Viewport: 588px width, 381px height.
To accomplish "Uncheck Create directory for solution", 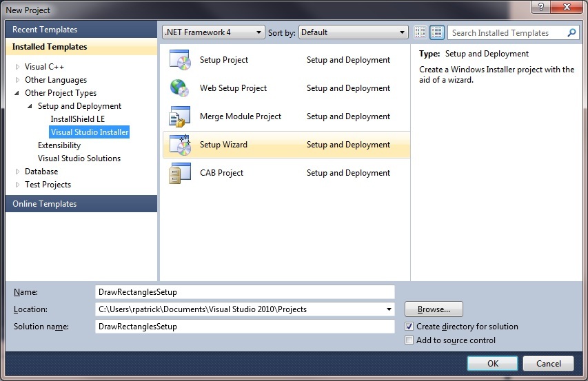I will tap(409, 327).
